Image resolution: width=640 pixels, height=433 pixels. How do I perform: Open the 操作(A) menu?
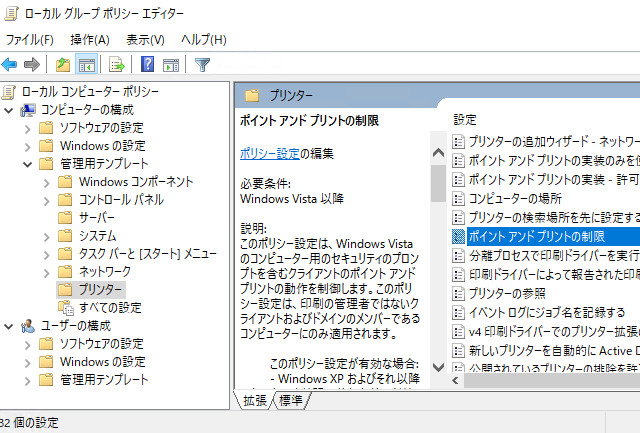(89, 39)
